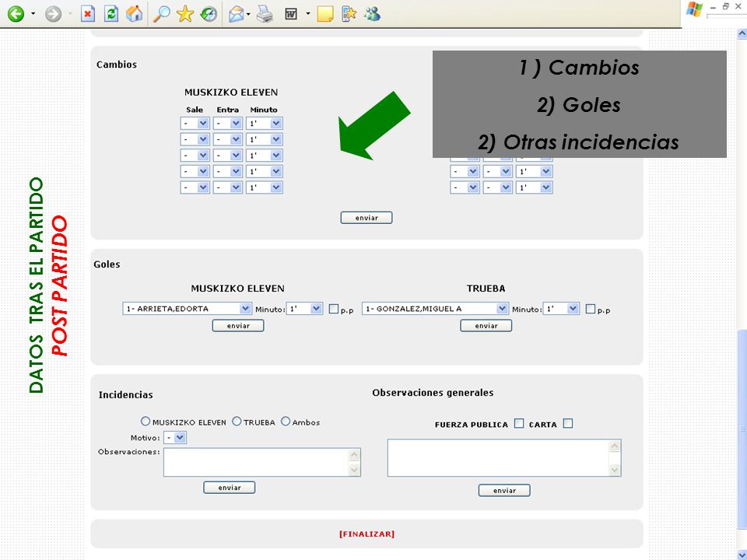Open the Motivo dropdown
The height and width of the screenshot is (560, 747).
click(x=175, y=438)
